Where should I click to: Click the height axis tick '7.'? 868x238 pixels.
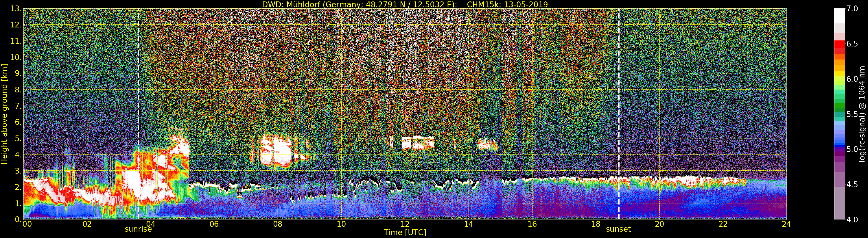pyautogui.click(x=18, y=106)
